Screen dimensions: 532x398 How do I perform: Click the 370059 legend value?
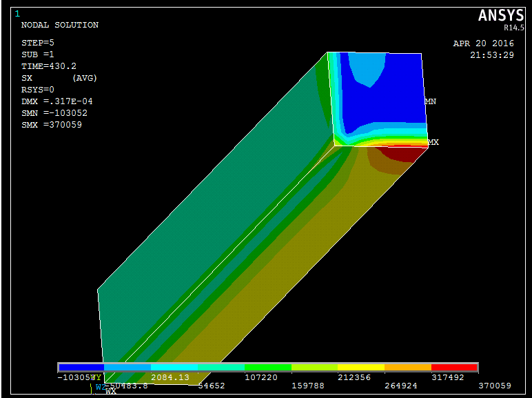[x=495, y=386]
